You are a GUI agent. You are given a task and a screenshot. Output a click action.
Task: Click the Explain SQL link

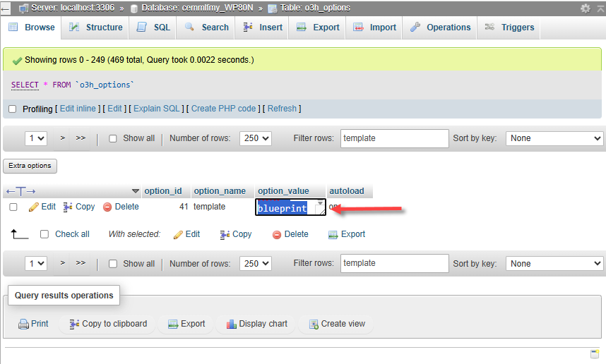tap(157, 109)
